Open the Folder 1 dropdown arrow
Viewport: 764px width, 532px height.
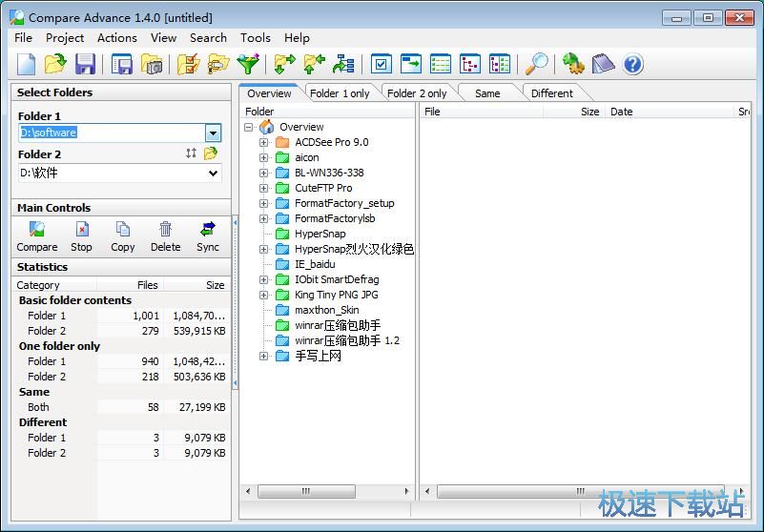(213, 133)
